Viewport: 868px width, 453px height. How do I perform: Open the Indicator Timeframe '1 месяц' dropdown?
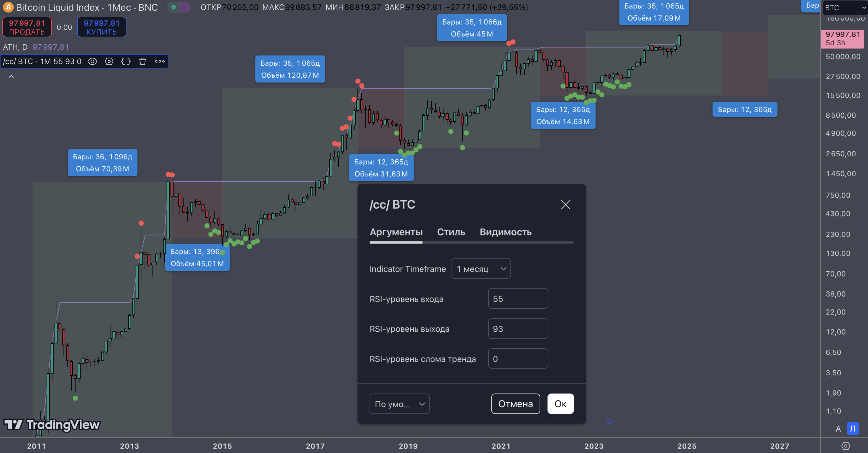pos(481,269)
